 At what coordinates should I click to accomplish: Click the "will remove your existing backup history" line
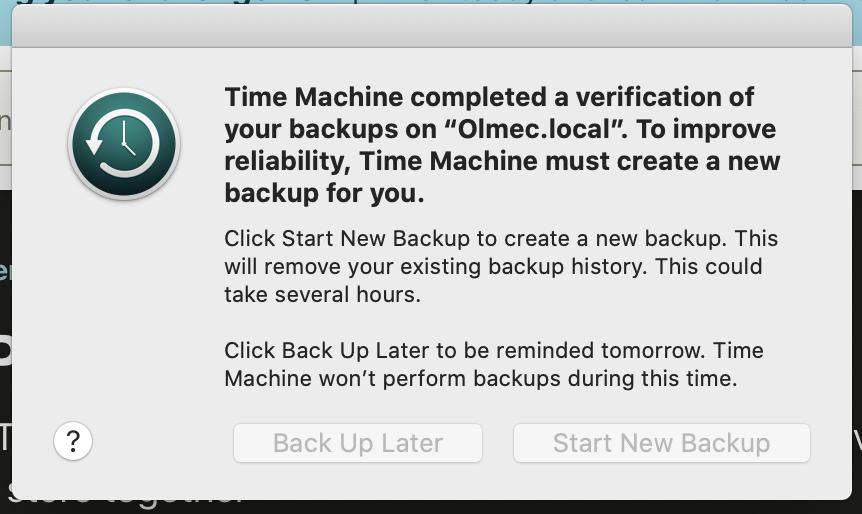pos(493,267)
